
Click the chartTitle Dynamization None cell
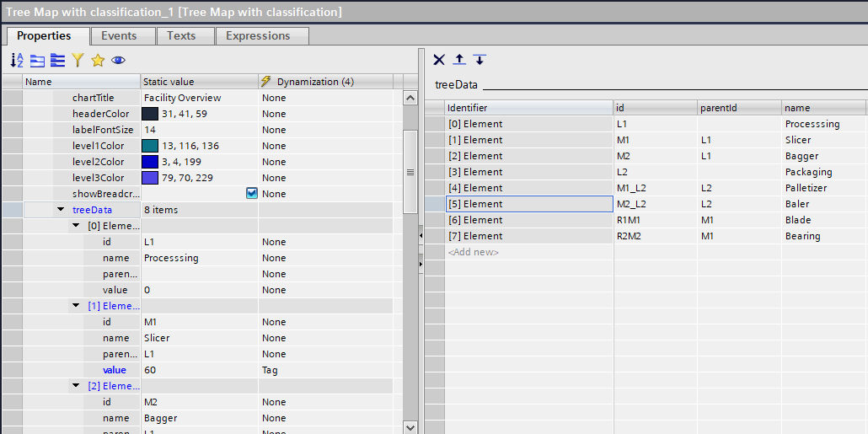(325, 98)
